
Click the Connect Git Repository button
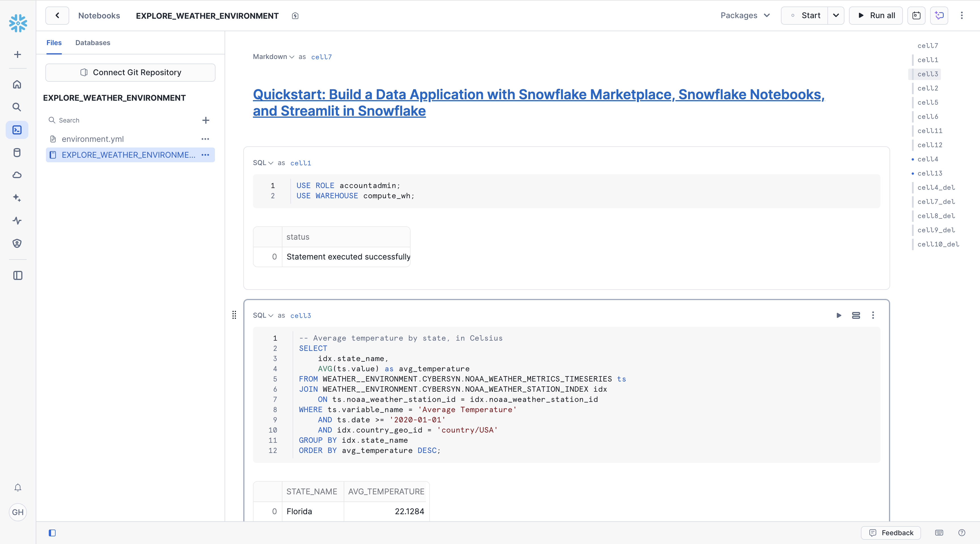130,72
